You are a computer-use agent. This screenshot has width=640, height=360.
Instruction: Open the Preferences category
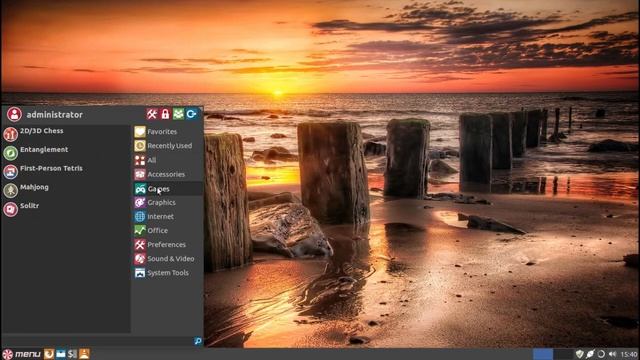point(168,244)
